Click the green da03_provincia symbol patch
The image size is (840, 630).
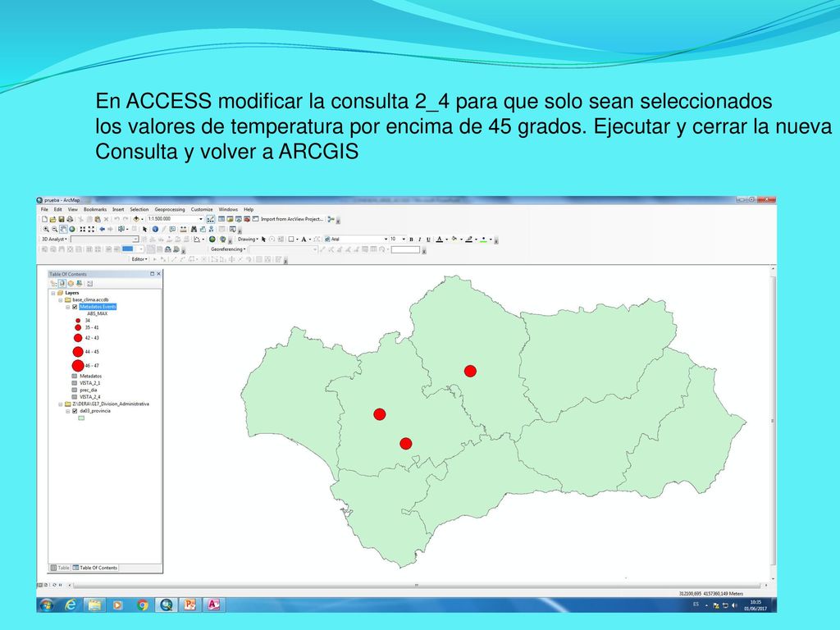tap(81, 418)
